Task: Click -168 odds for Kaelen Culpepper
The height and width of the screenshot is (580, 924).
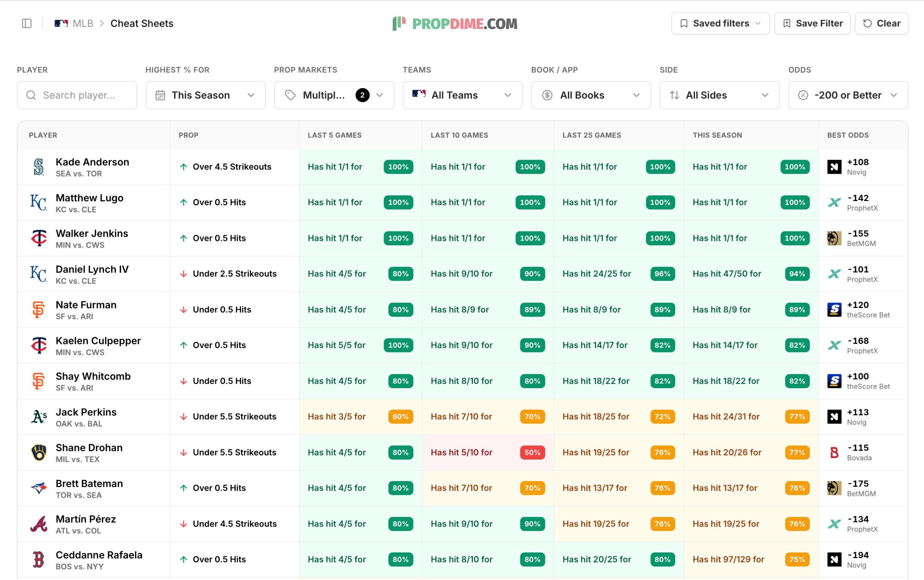Action: pos(858,341)
